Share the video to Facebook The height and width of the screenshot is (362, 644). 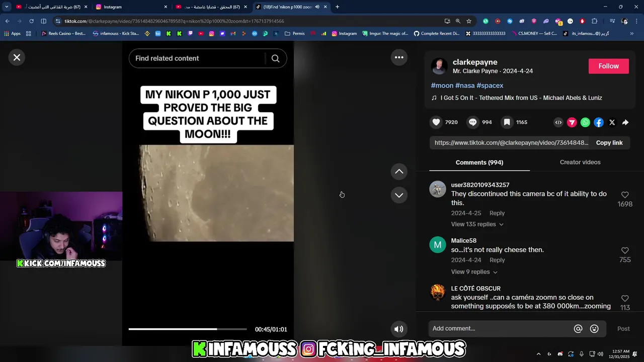click(x=599, y=122)
